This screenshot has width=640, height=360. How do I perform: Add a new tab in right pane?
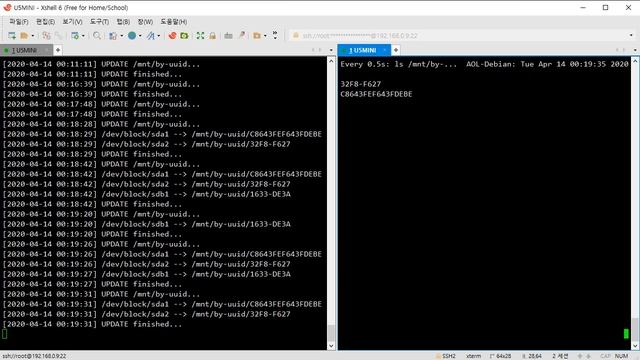(x=396, y=50)
